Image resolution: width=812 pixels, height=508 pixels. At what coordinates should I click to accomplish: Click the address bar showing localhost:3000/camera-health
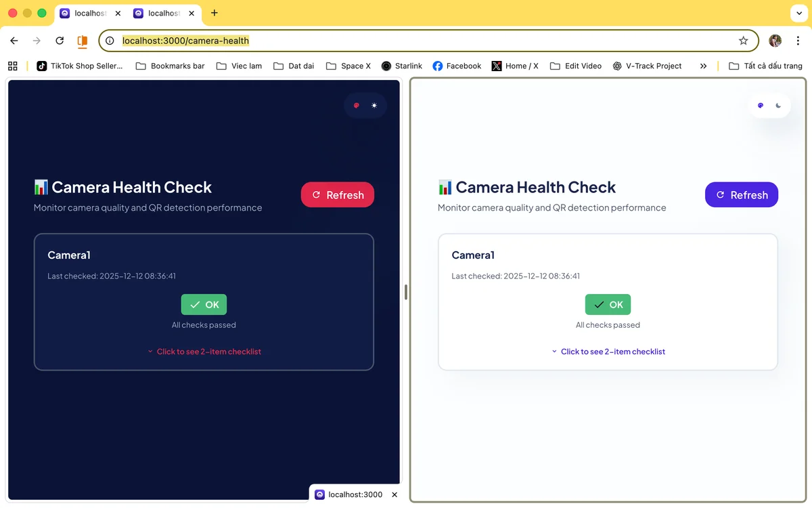pyautogui.click(x=185, y=41)
